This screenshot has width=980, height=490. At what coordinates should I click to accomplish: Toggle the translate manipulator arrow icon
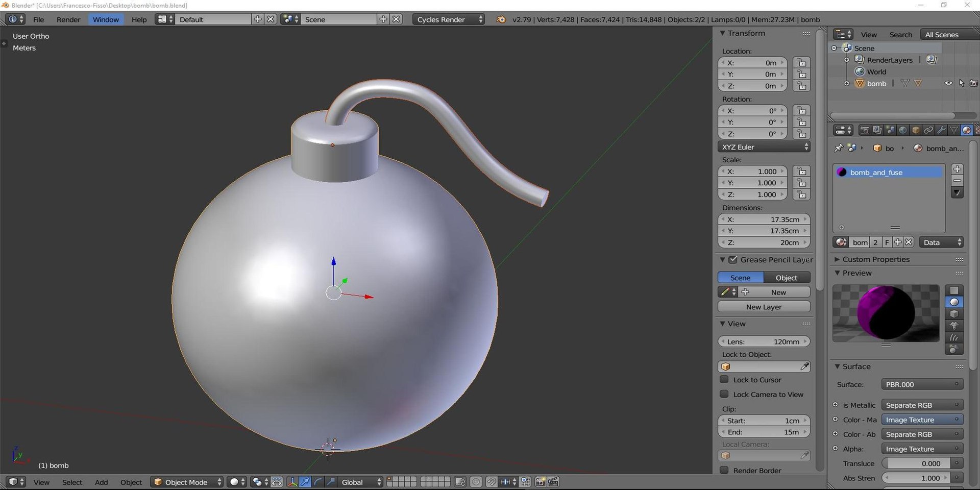click(x=305, y=482)
